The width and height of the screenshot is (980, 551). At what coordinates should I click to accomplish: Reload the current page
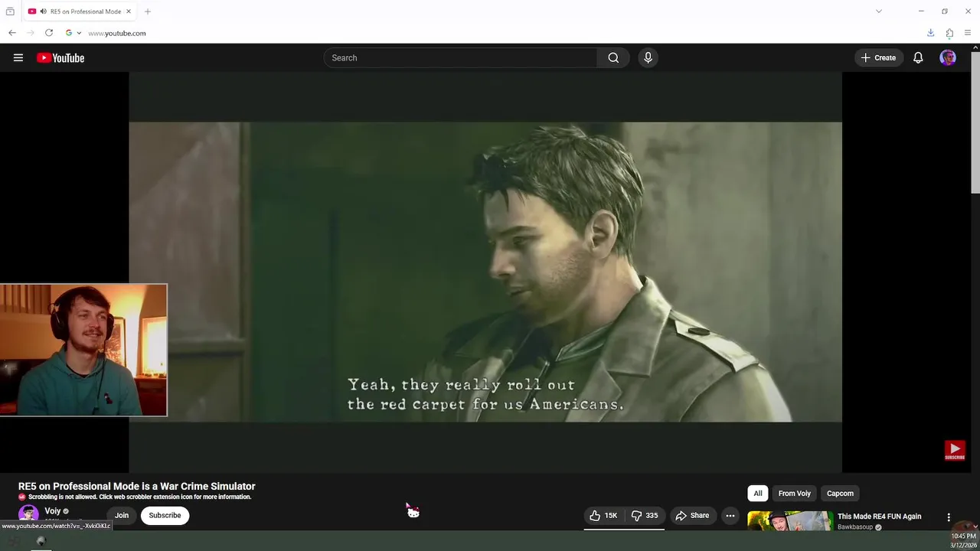click(49, 33)
